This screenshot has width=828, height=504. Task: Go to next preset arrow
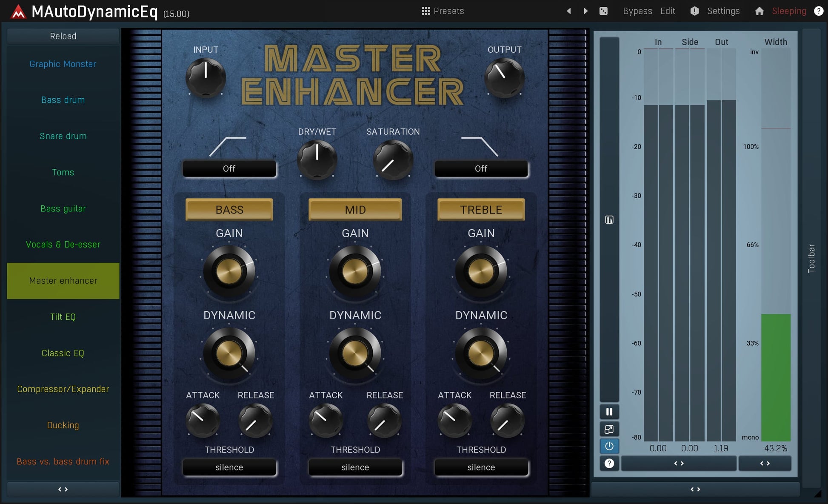click(x=586, y=11)
